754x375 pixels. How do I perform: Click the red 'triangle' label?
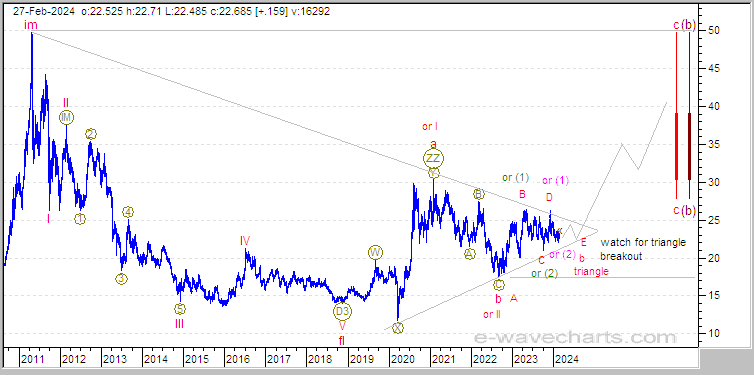coord(591,272)
